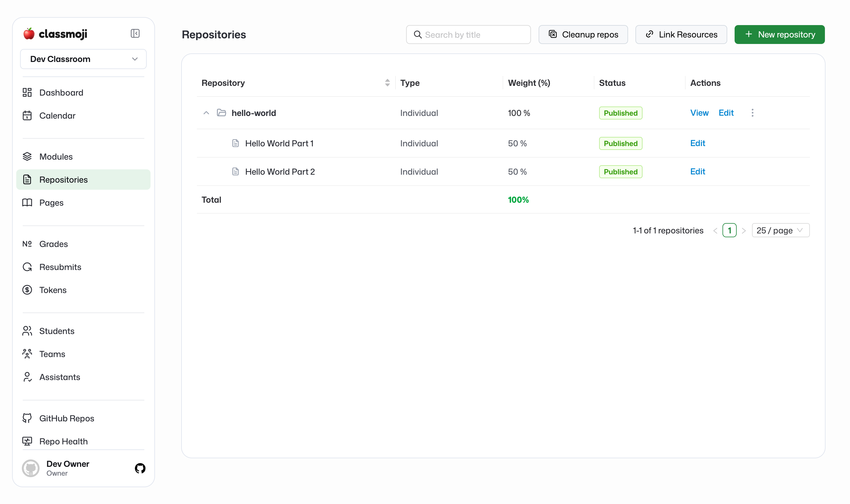The image size is (850, 504).
Task: Navigate to Modules
Action: [x=83, y=157]
